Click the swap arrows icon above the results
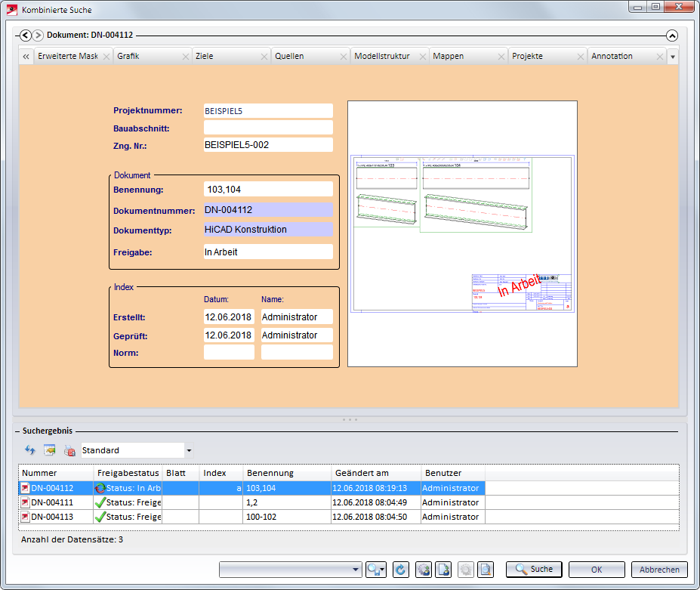Image resolution: width=700 pixels, height=590 pixels. point(30,450)
